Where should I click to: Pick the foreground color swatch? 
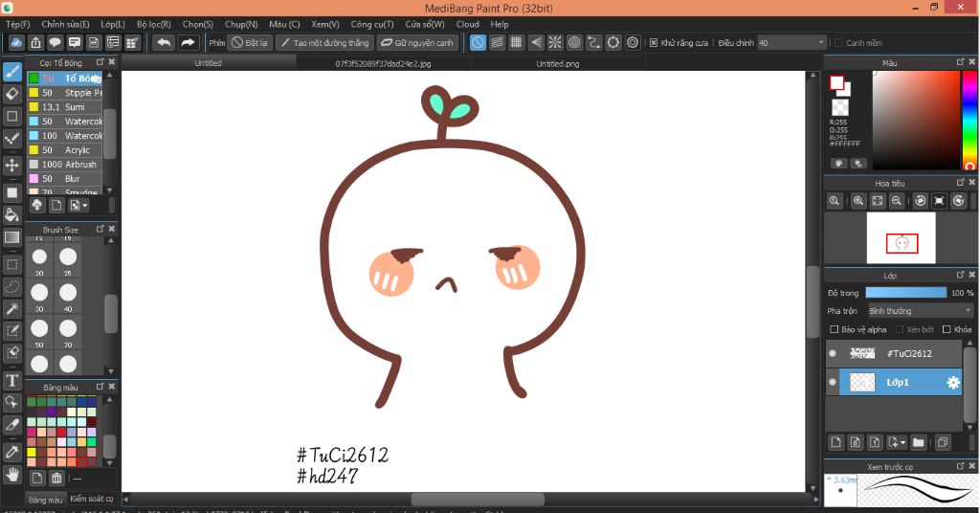[x=836, y=82]
